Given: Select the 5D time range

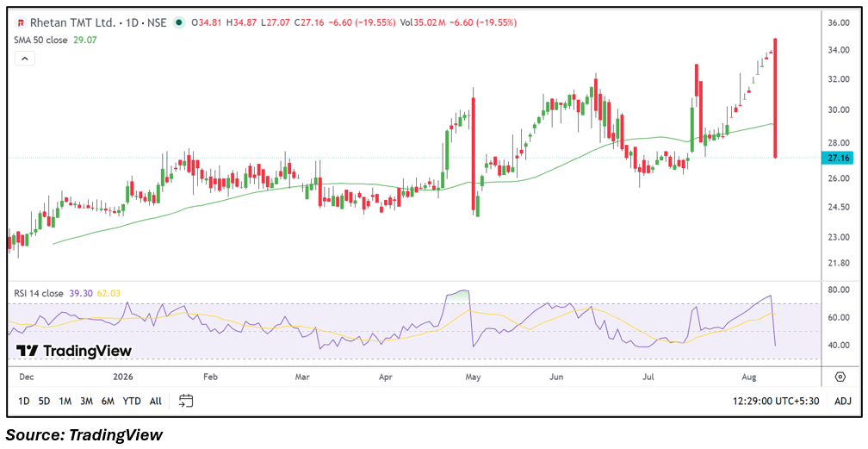Looking at the screenshot, I should tap(45, 401).
